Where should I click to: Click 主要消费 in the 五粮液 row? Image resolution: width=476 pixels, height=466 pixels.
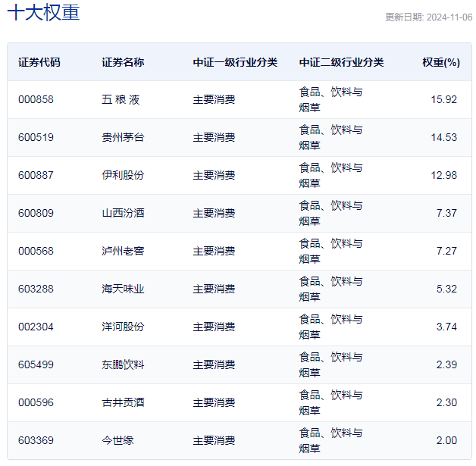[x=214, y=99]
